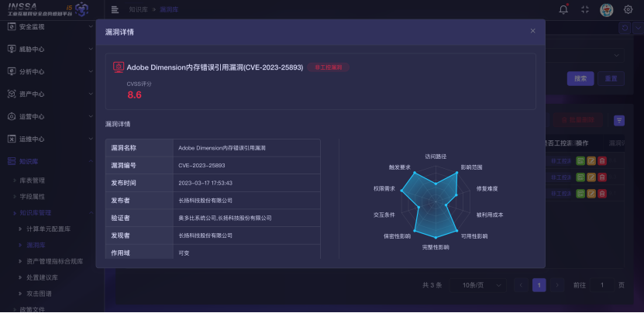The width and height of the screenshot is (644, 313).
Task: Click the 批量删除 batch delete button
Action: 577,120
